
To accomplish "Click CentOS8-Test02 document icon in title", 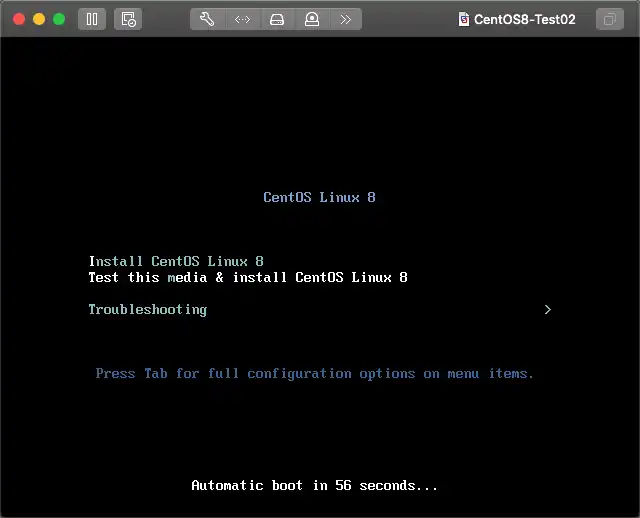I will pos(464,19).
